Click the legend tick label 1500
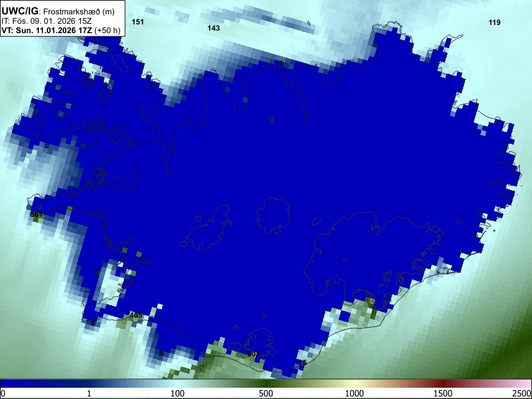This screenshot has width=532, height=399. pos(443,393)
